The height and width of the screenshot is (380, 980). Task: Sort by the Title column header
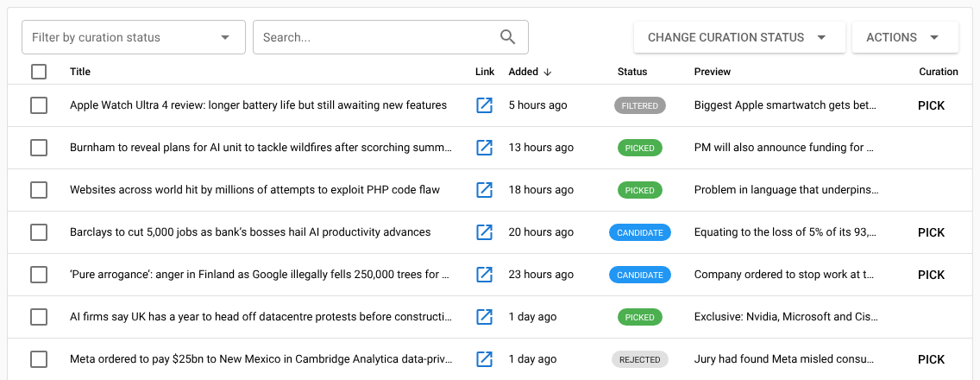[x=80, y=72]
